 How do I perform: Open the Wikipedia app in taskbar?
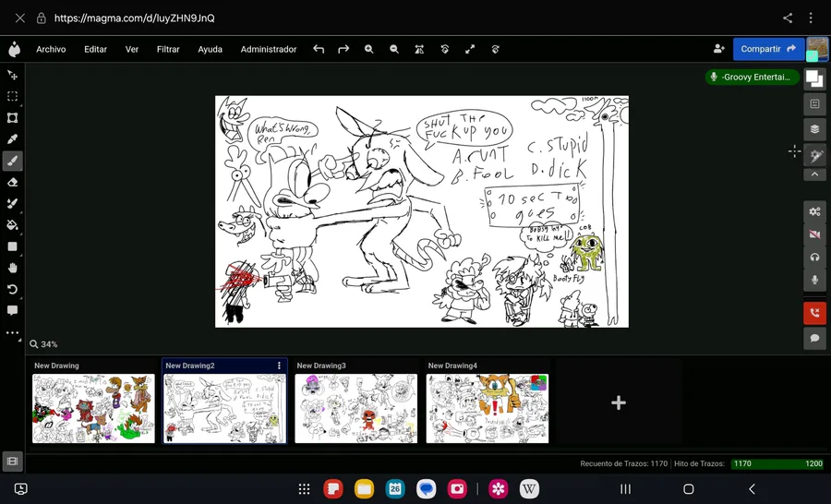coord(529,488)
